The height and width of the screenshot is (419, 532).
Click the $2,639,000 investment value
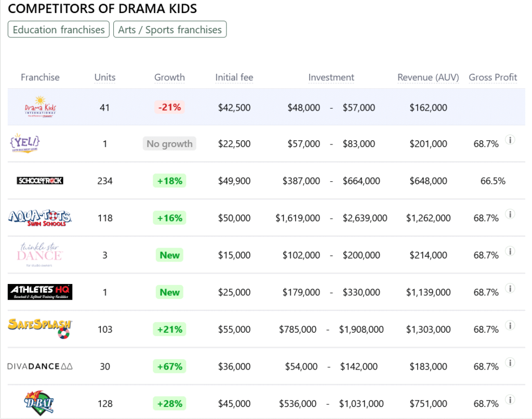[x=365, y=218]
